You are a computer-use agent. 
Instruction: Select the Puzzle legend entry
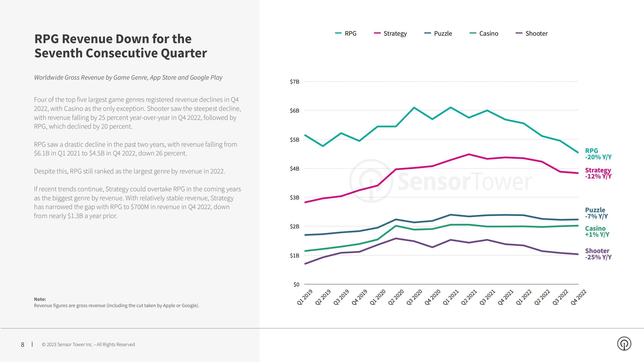[x=438, y=33]
